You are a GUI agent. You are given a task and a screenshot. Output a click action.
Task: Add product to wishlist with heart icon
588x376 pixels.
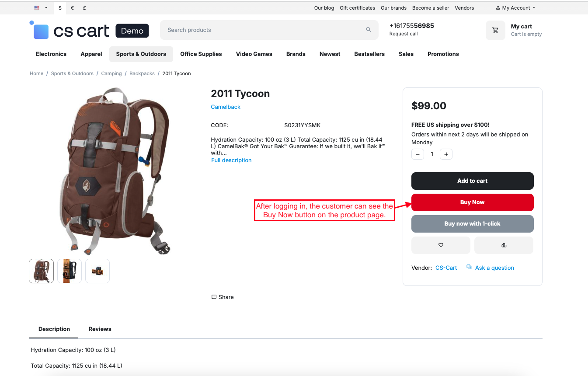(x=441, y=245)
